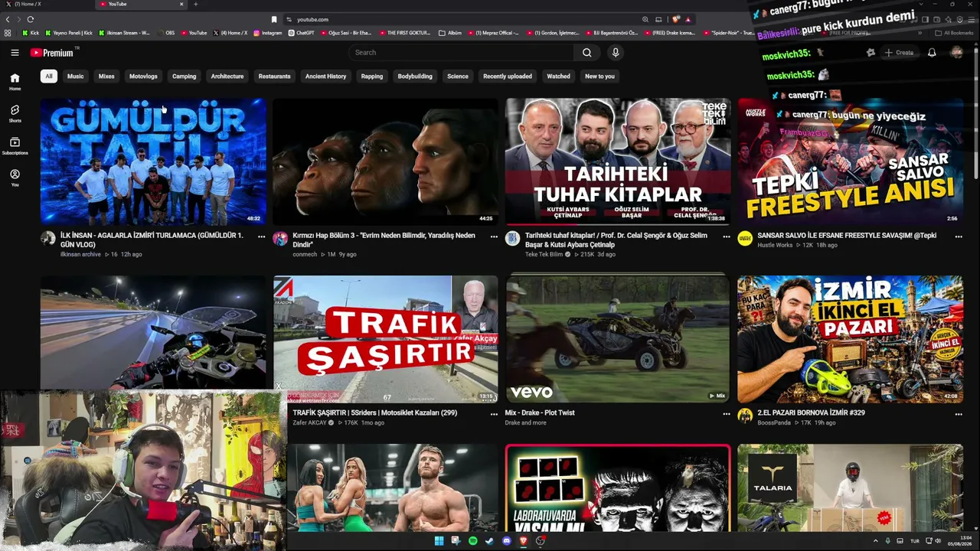Viewport: 980px width, 551px height.
Task: Open the BoossPanda channel link
Action: click(x=774, y=422)
